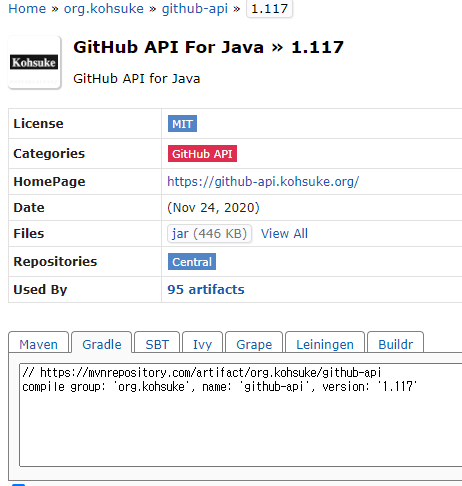Open the github-api breadcrumb link
This screenshot has height=486, width=462.
(x=195, y=9)
